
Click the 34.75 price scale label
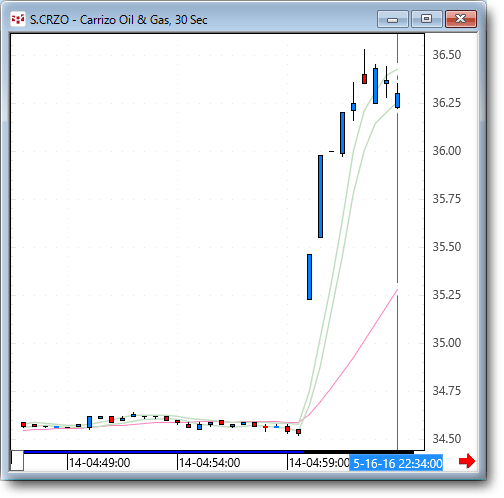pos(446,391)
